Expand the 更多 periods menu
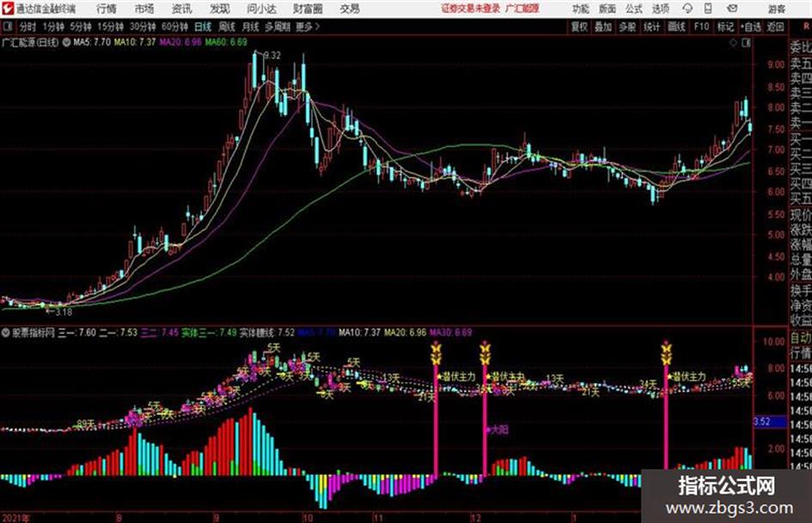The height and width of the screenshot is (523, 812). (x=308, y=27)
